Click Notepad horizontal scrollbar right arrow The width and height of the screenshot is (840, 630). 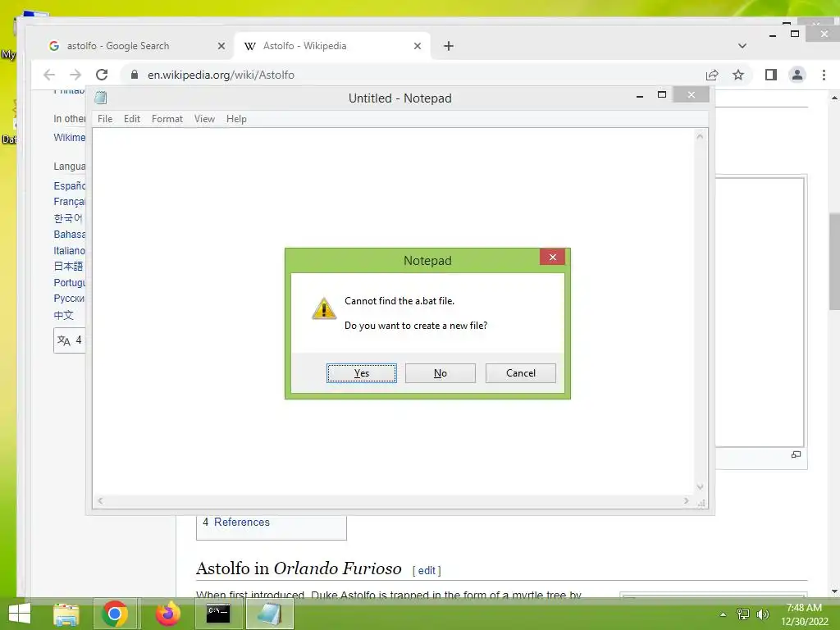click(687, 501)
